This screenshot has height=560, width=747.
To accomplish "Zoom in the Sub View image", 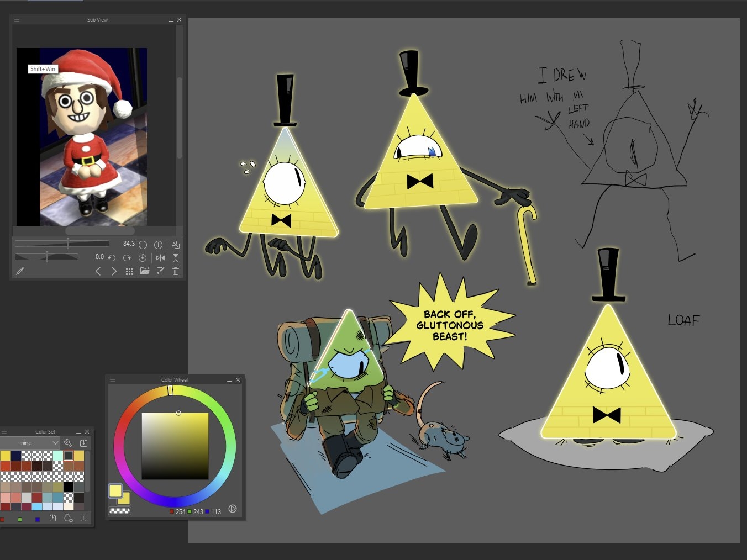I will tap(158, 245).
